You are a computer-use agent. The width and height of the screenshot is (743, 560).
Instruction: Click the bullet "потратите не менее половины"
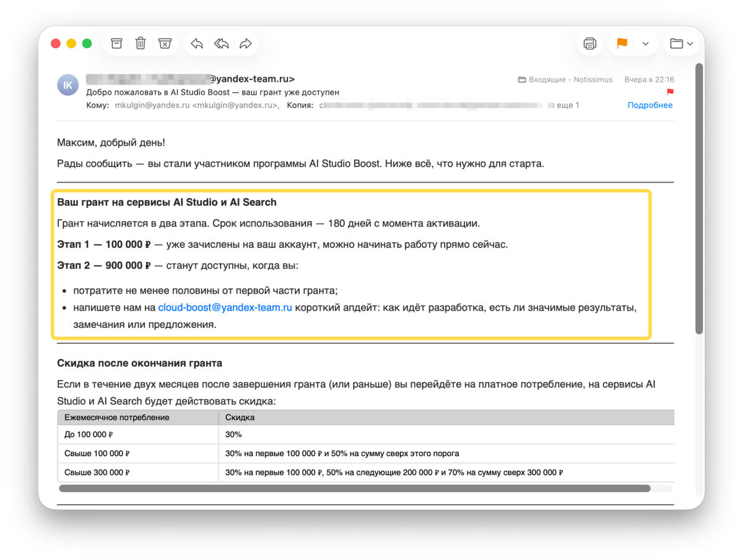point(205,290)
